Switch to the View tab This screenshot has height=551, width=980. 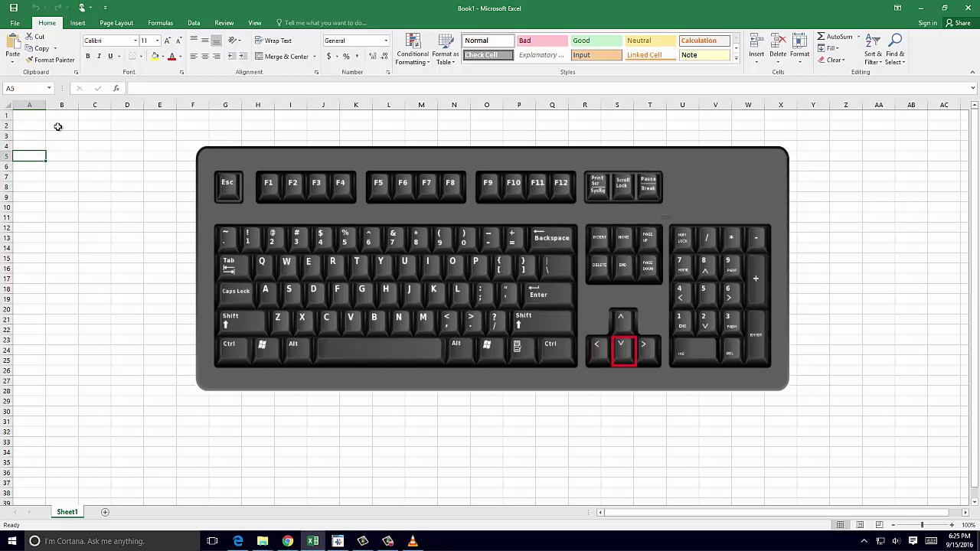[255, 23]
